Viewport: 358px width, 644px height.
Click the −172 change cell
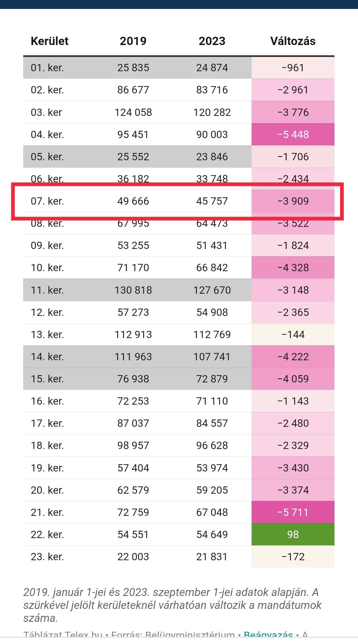pos(293,557)
